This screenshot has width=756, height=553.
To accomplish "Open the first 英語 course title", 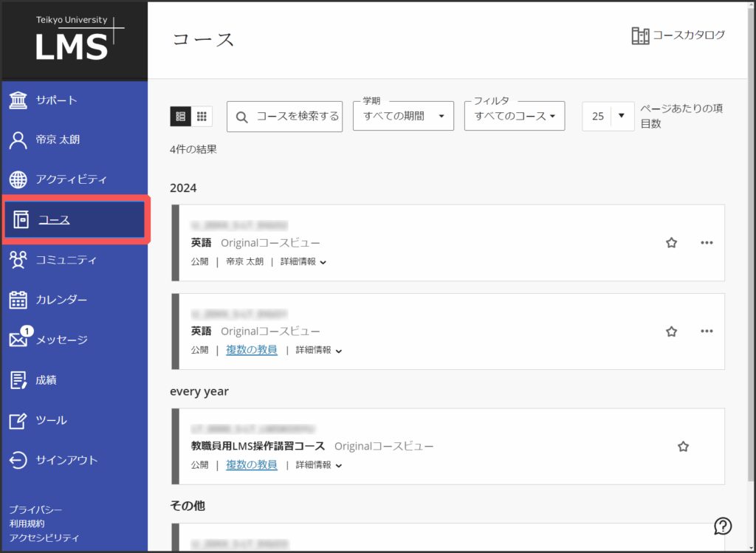I will [x=202, y=243].
